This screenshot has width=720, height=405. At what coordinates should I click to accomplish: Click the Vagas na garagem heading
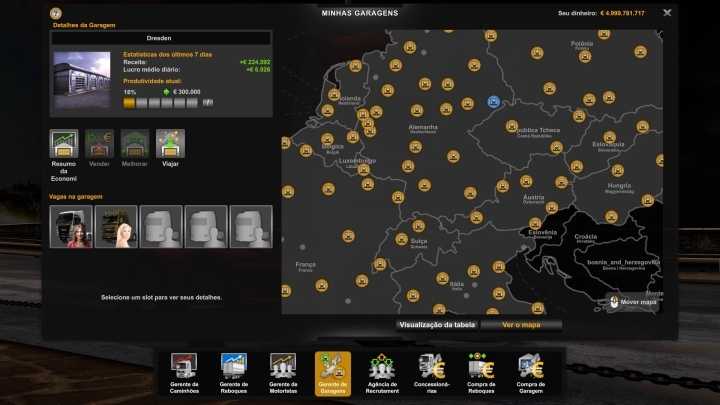[76, 197]
